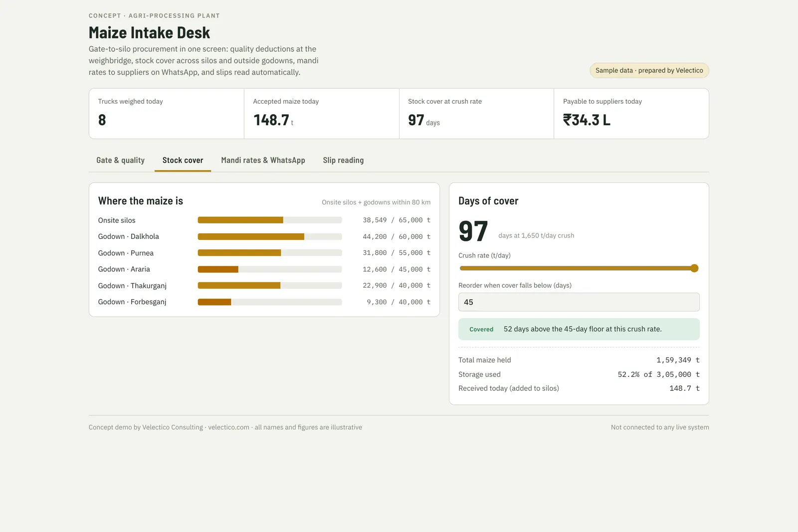Click the 'Godown · Forbesganj' row label
This screenshot has height=532, width=798.
tap(132, 302)
